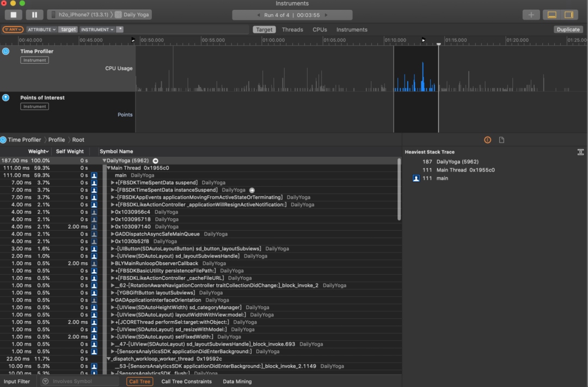Toggle the bottom detail pane view

coord(552,15)
